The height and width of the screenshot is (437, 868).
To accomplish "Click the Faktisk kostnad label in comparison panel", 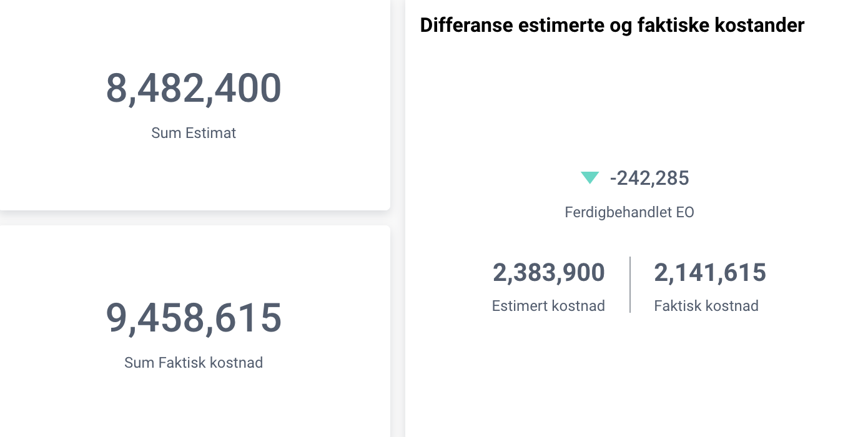I will click(706, 306).
